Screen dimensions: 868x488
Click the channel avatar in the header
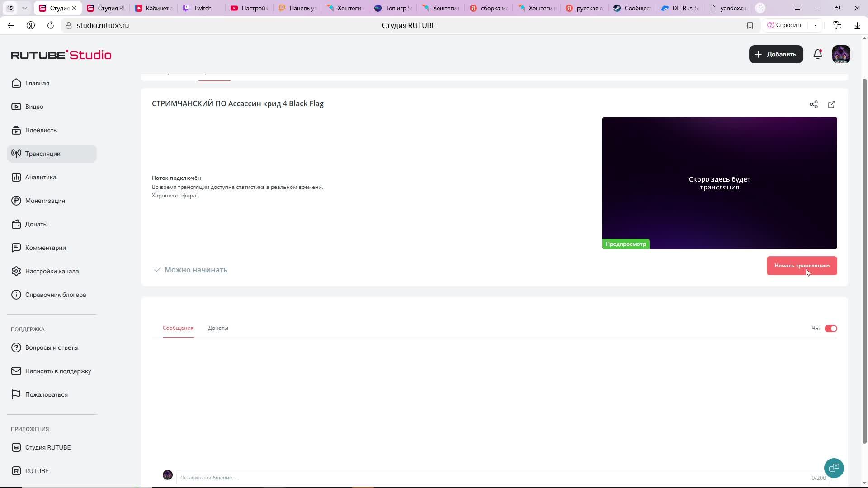coord(841,54)
